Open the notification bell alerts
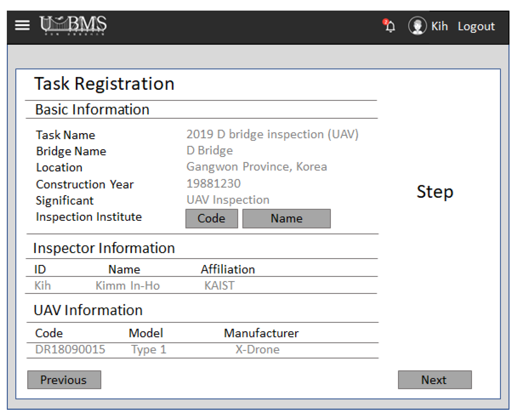Screen dimensions: 518x420 click(x=389, y=26)
